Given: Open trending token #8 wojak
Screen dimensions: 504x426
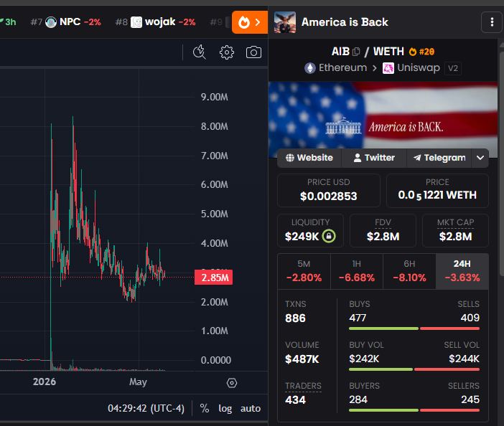Looking at the screenshot, I should pyautogui.click(x=155, y=22).
